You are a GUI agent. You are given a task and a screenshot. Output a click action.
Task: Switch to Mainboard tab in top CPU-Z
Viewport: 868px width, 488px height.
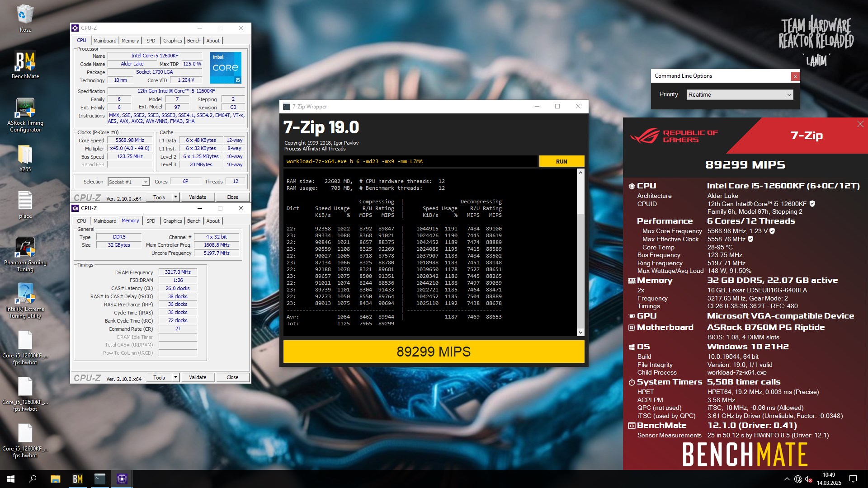(x=105, y=41)
